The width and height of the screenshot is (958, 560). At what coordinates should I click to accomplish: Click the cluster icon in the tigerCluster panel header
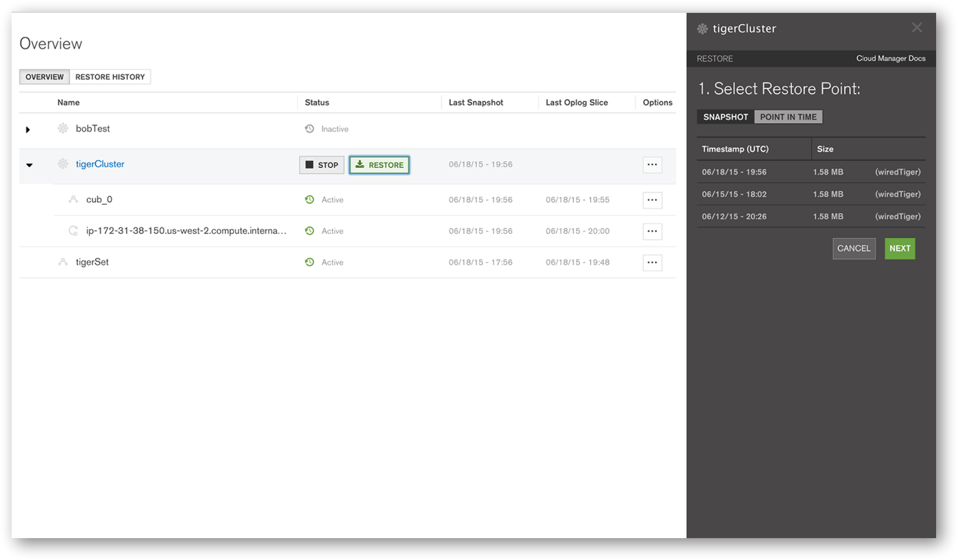coord(702,29)
